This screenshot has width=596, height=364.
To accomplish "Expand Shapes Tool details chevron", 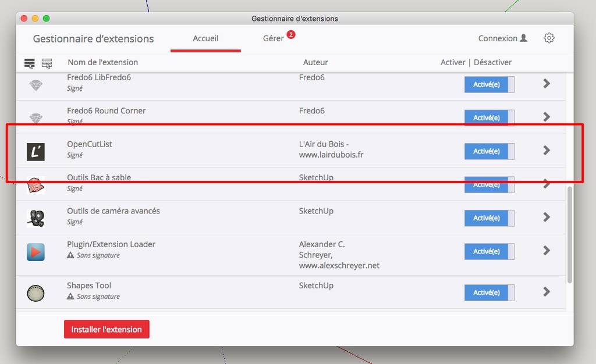I will 547,291.
